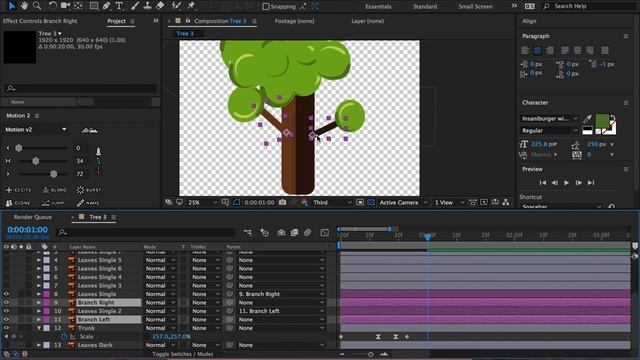Image resolution: width=640 pixels, height=360 pixels.
Task: Click the motion blur icon in timeline
Action: click(307, 232)
